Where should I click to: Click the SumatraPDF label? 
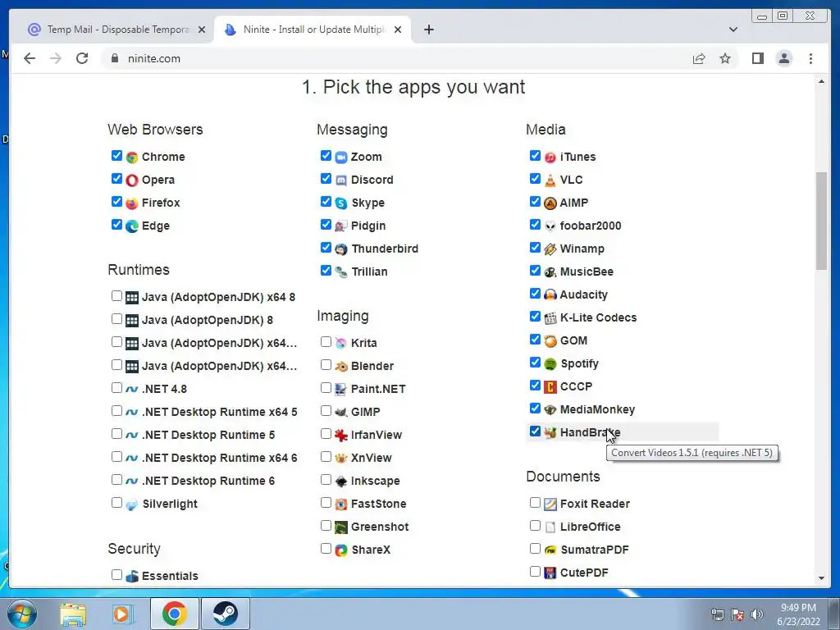(x=595, y=550)
